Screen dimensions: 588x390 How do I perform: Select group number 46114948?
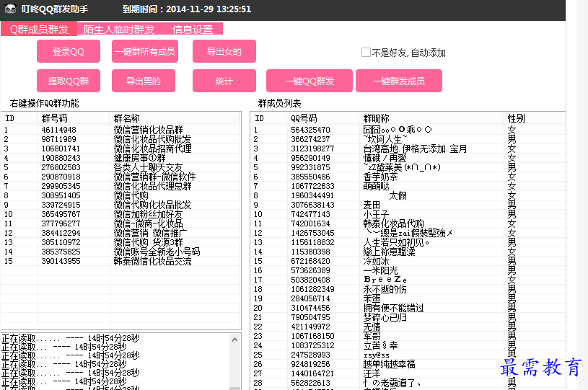click(58, 130)
